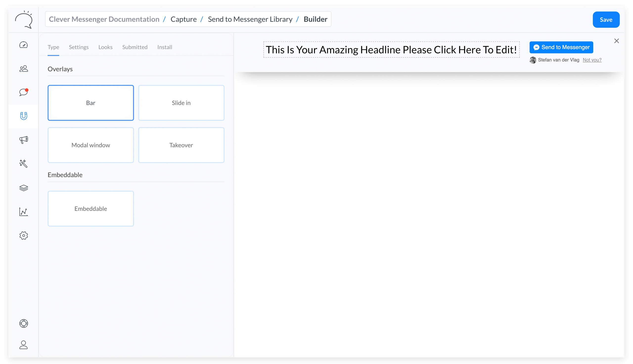Viewport: 633px width, 364px height.
Task: Open the magic wand automation icon
Action: [23, 163]
